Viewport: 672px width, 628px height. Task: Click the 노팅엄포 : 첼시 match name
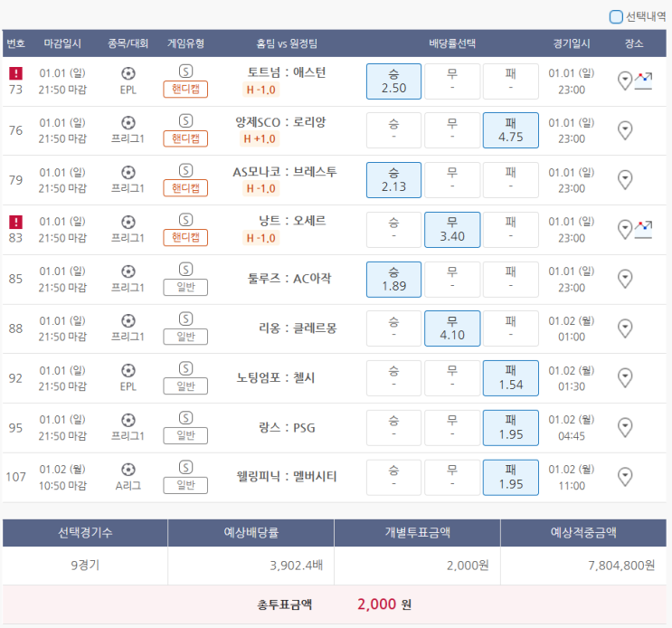(276, 377)
